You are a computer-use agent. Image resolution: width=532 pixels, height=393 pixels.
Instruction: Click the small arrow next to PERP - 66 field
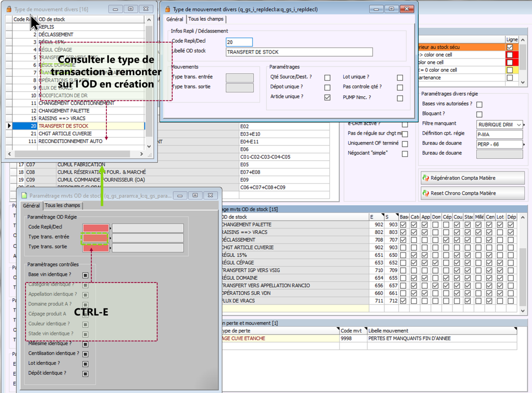click(524, 144)
